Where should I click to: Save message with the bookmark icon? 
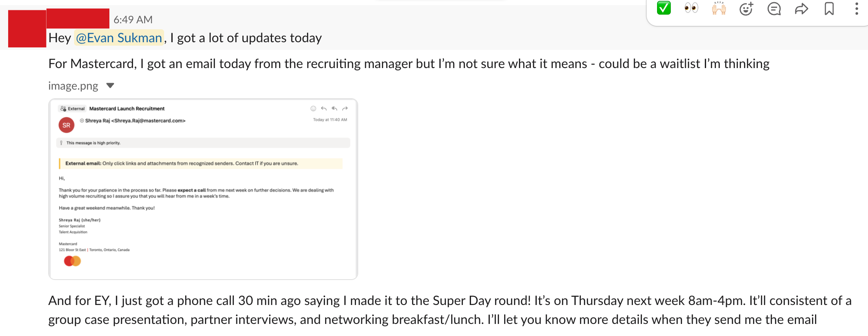coord(829,9)
